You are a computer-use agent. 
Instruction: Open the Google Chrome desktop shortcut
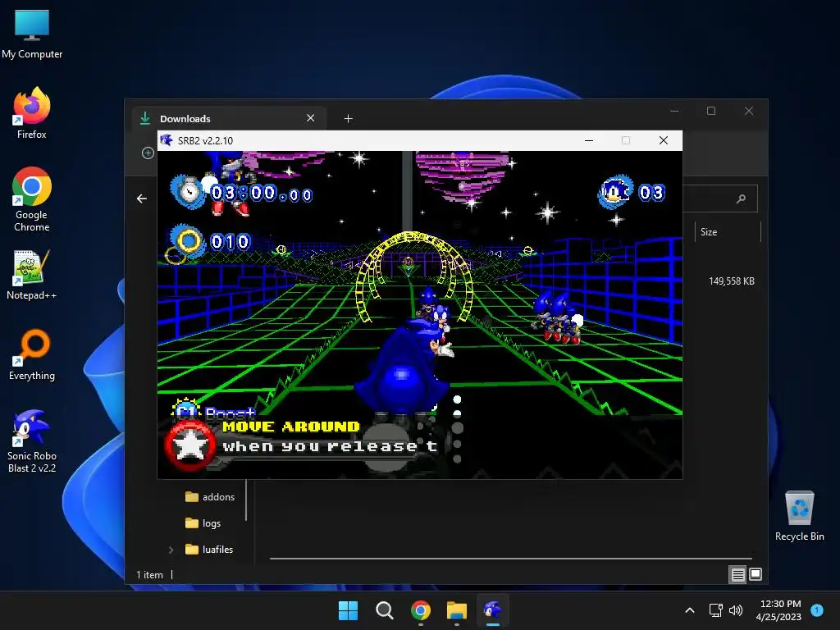coord(32,199)
